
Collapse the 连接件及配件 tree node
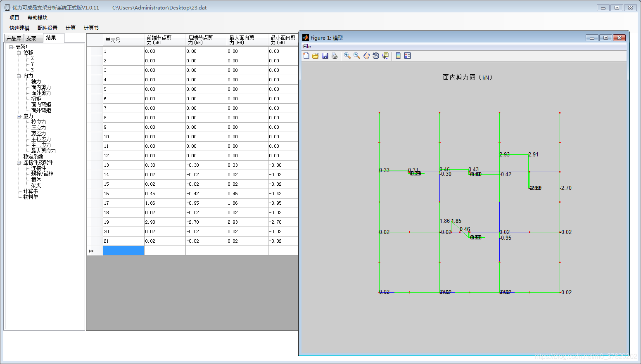coord(19,163)
